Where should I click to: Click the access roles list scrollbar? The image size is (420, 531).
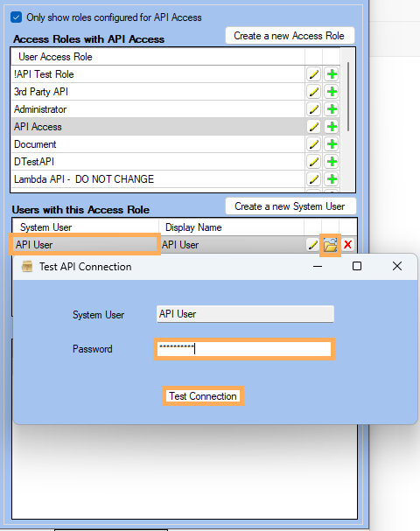click(x=348, y=96)
